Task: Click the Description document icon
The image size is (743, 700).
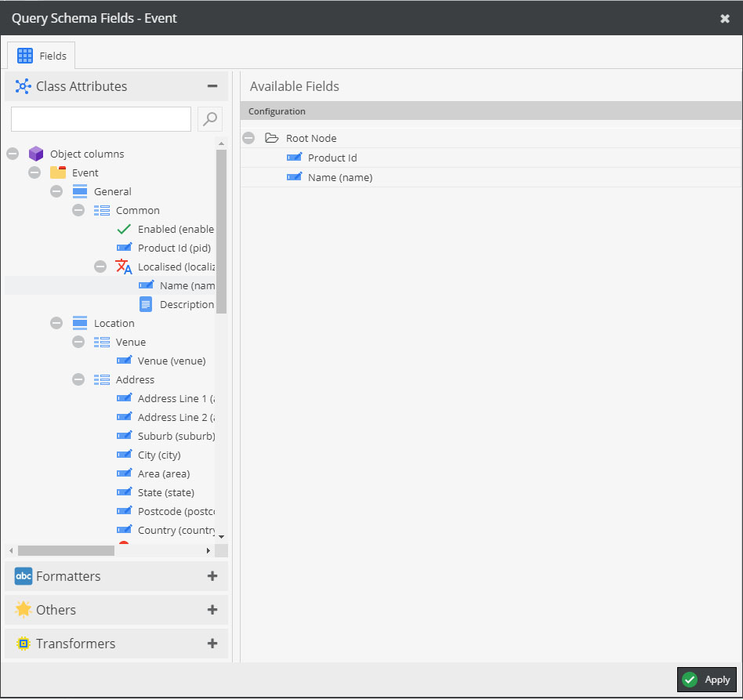Action: (146, 304)
